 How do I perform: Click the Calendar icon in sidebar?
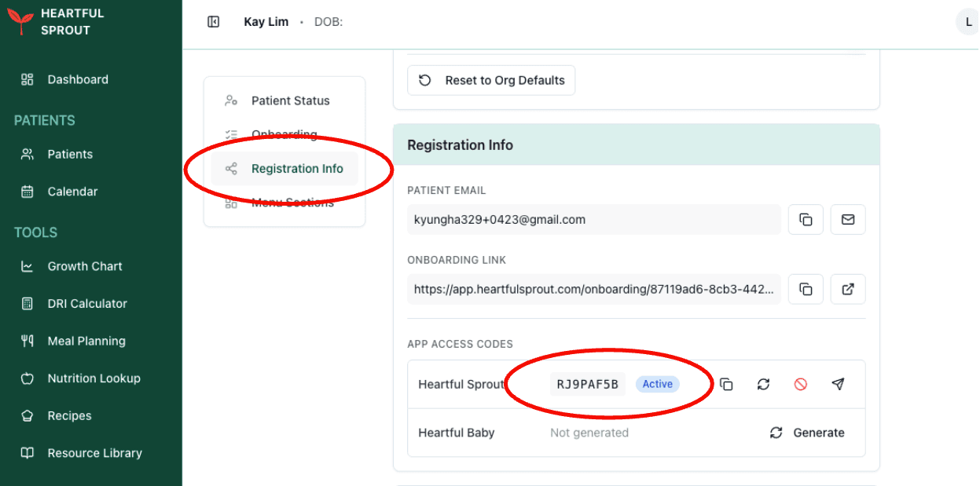[28, 192]
